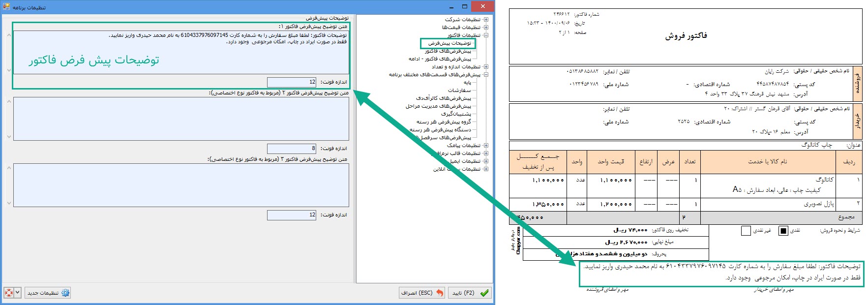This screenshot has width=868, height=305.
Task: Check the نقدی checkbox on the invoice
Action: point(783,230)
